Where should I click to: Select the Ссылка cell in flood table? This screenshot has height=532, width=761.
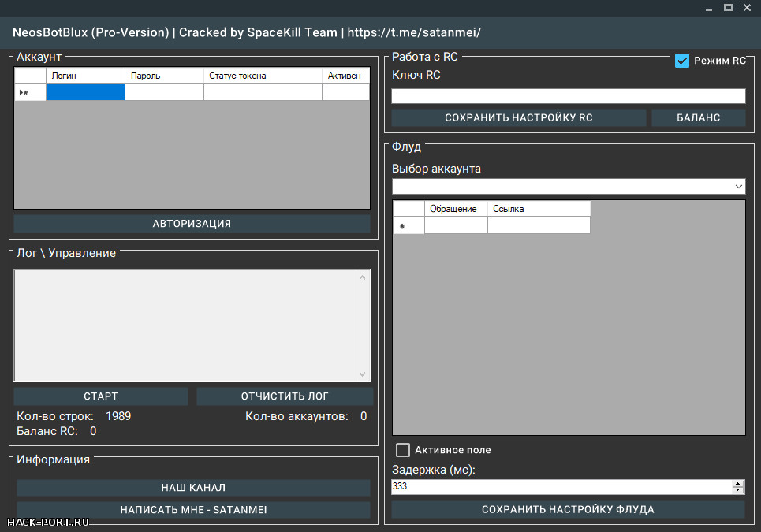point(539,225)
